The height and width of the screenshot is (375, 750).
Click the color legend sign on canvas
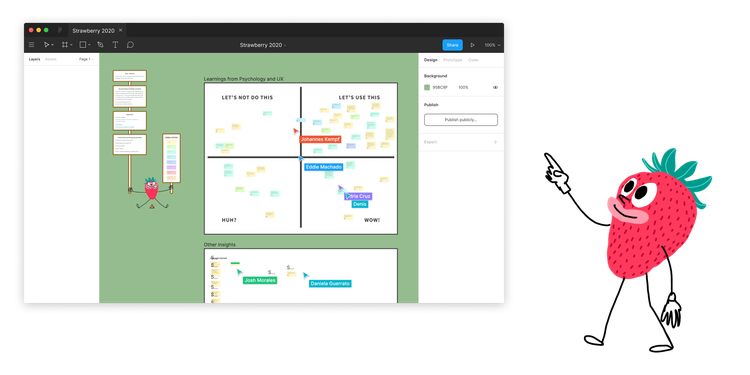171,158
